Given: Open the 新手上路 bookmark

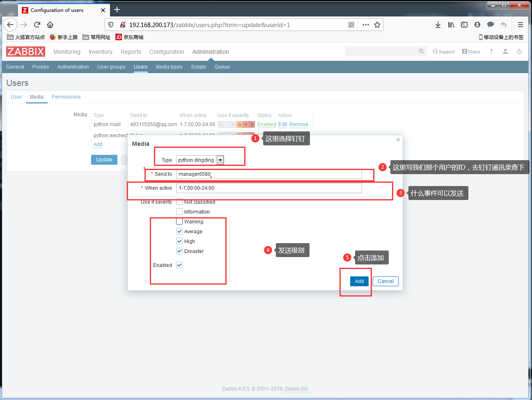Looking at the screenshot, I should pos(64,37).
